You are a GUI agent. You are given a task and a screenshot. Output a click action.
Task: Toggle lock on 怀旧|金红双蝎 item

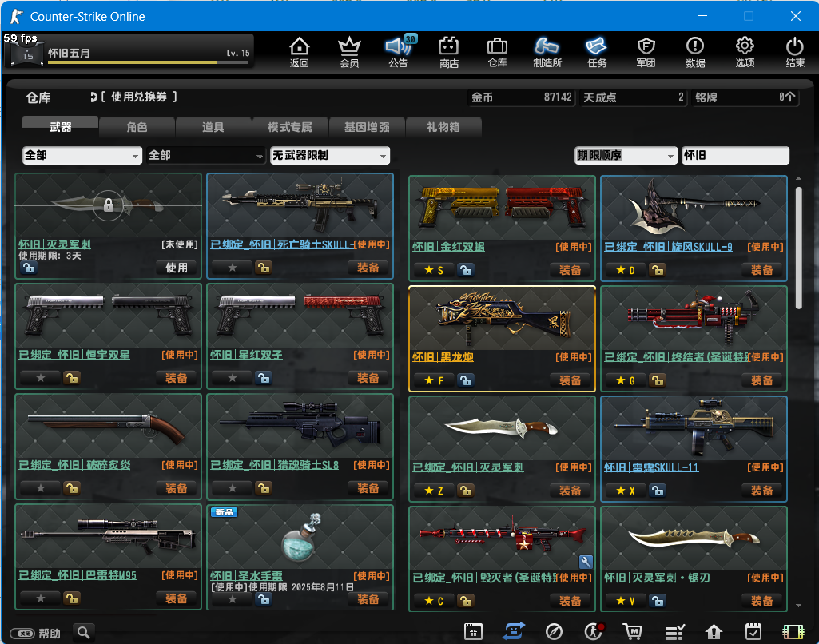coord(465,270)
